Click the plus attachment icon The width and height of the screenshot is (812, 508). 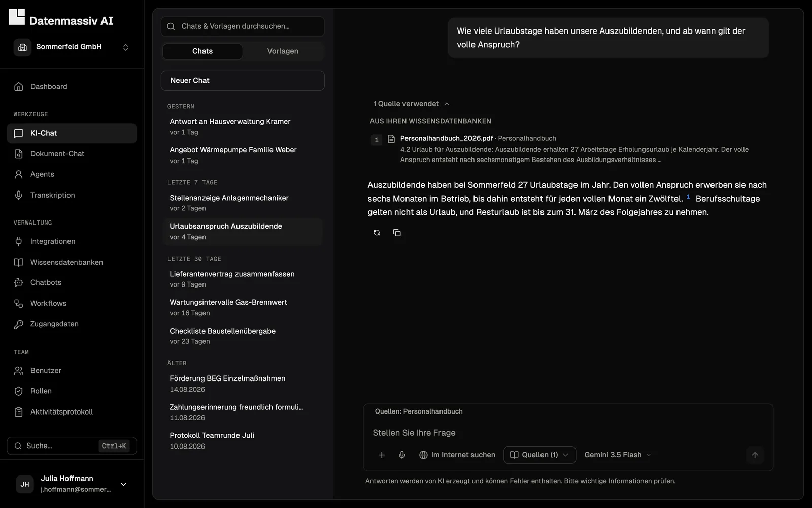point(382,455)
